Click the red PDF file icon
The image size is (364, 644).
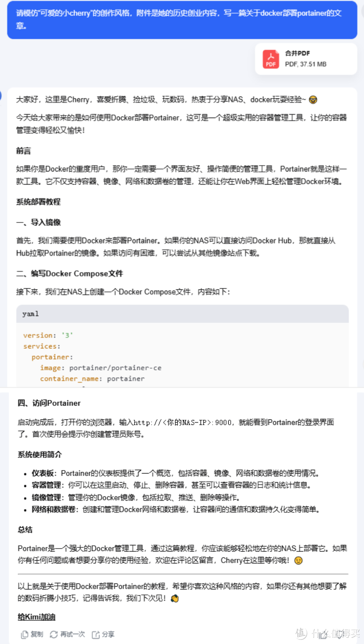coord(271,59)
